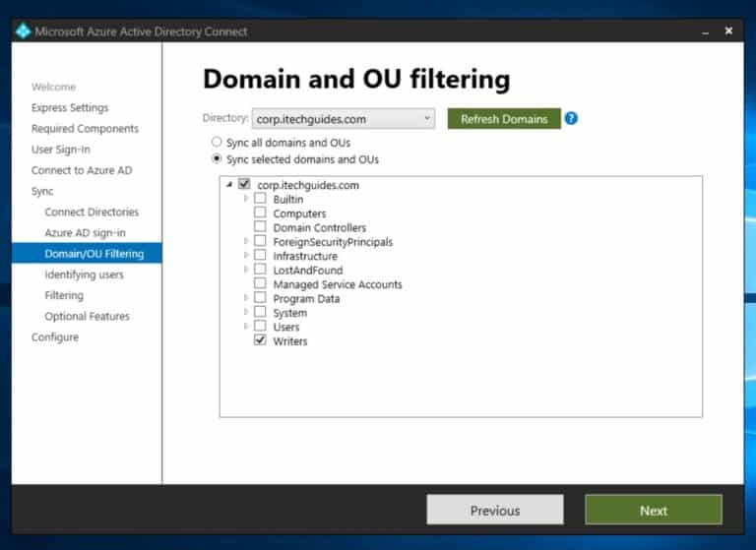Check the System checkbox

click(260, 312)
